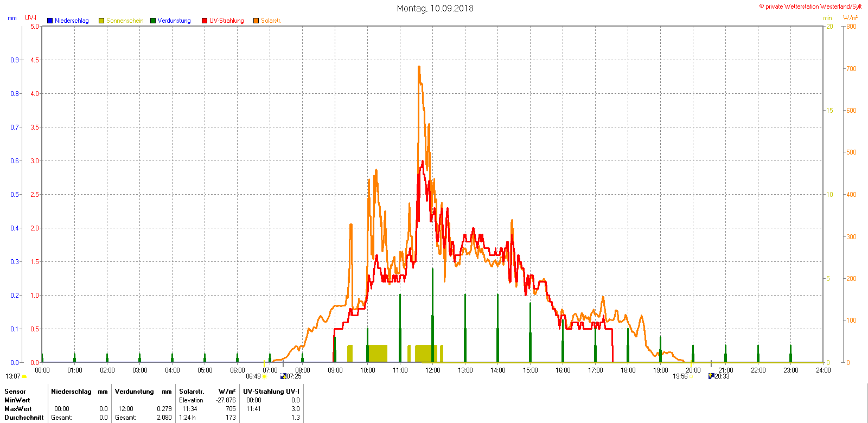Click the Solarstr. average value '173'
Viewport: 868px width, 423px height.
(231, 418)
